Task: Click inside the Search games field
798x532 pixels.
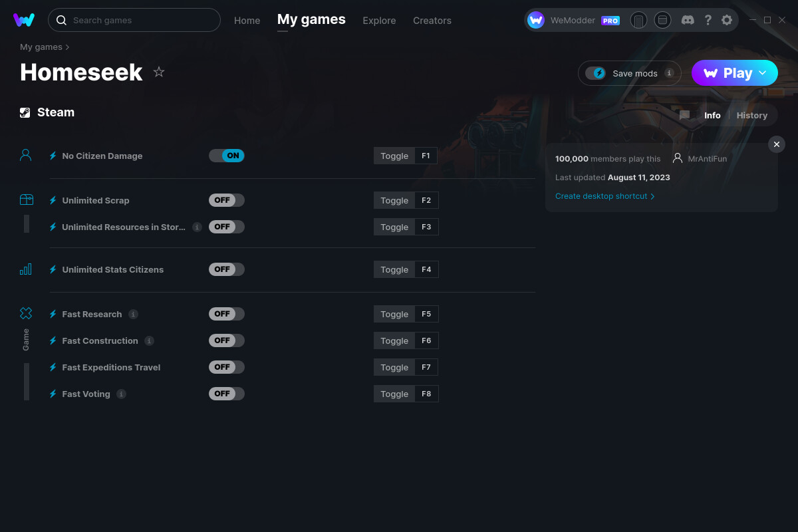Action: (133, 20)
